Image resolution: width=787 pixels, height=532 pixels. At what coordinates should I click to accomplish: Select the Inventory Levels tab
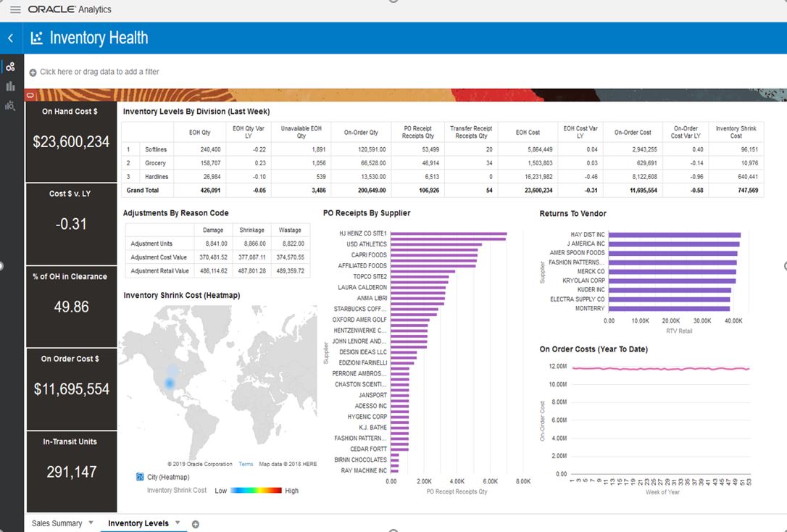coord(138,523)
